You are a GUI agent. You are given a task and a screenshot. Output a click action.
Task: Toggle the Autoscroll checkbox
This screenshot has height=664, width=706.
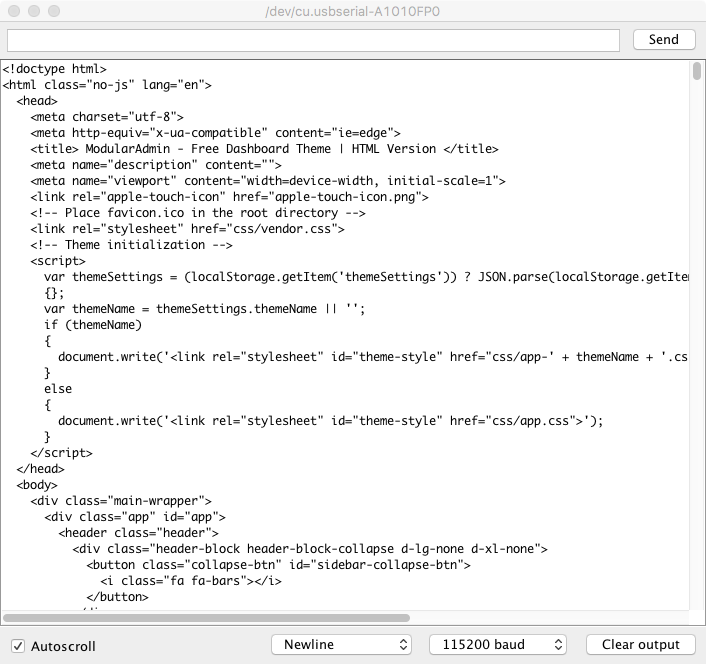(18, 645)
